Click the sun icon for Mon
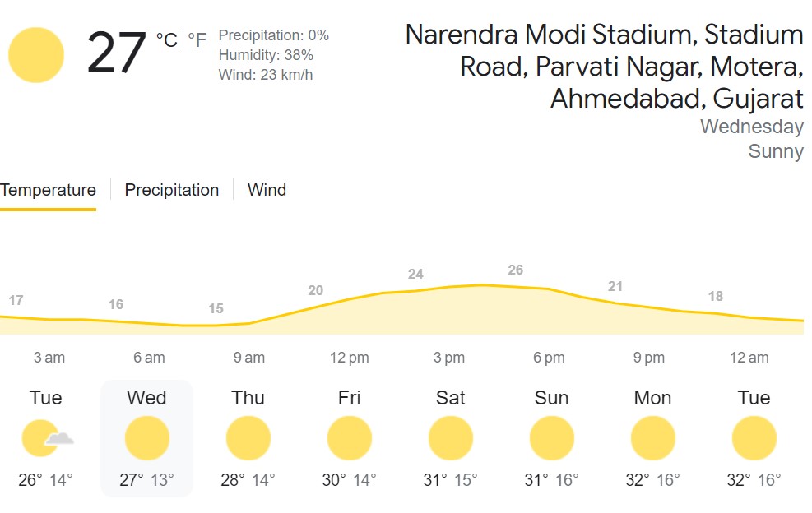This screenshot has width=812, height=513. click(653, 438)
